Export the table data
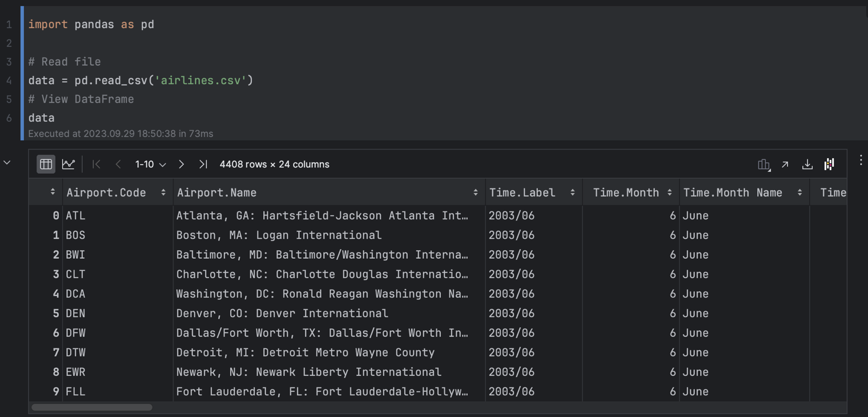868x417 pixels. pos(807,164)
